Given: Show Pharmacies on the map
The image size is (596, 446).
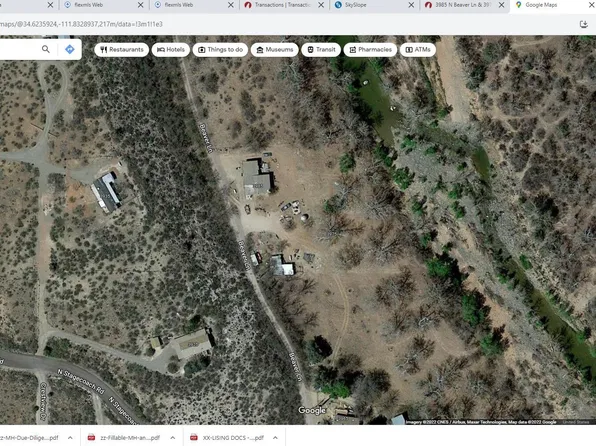Looking at the screenshot, I should (370, 50).
